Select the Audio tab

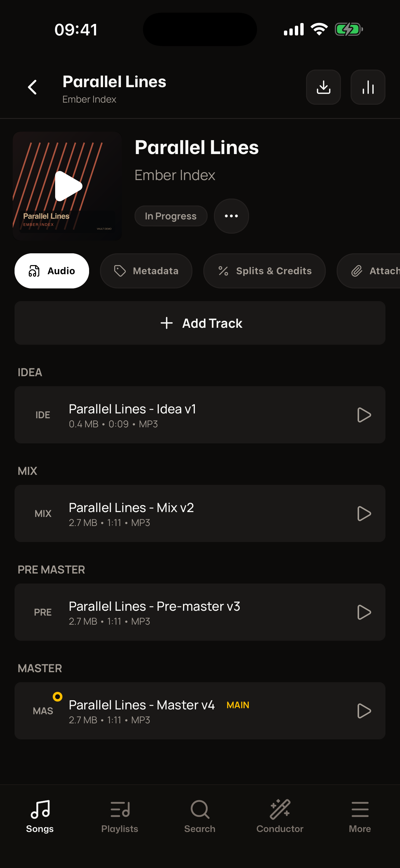(x=52, y=271)
